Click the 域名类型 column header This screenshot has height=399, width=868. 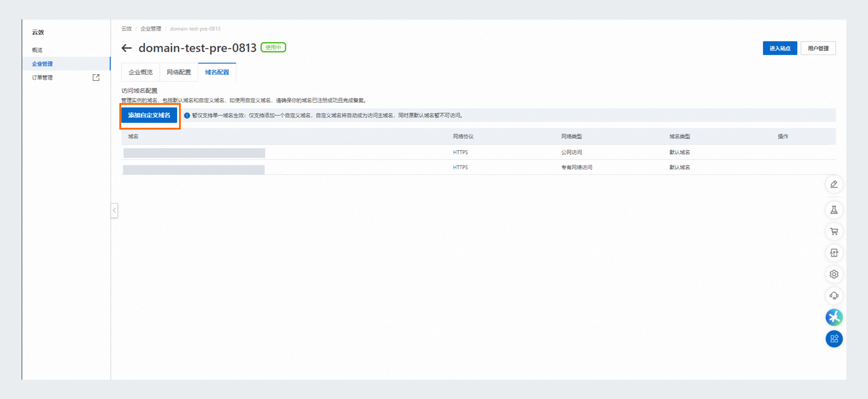[x=680, y=137]
